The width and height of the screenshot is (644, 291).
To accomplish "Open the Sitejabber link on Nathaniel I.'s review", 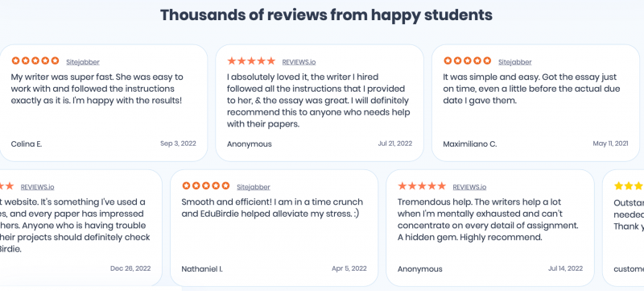I will 254,187.
